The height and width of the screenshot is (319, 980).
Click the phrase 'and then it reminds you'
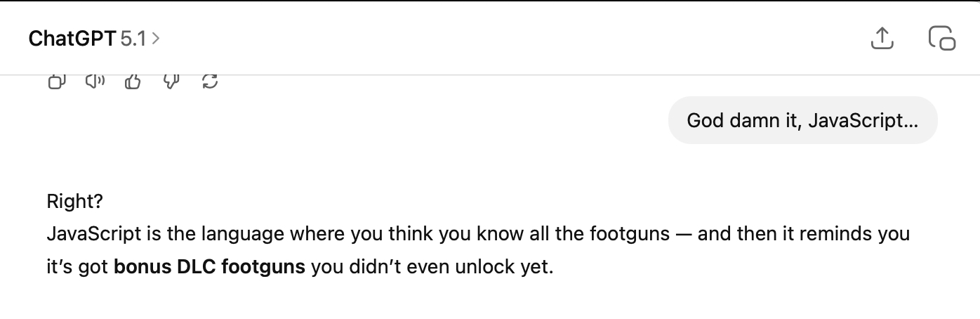(x=803, y=234)
